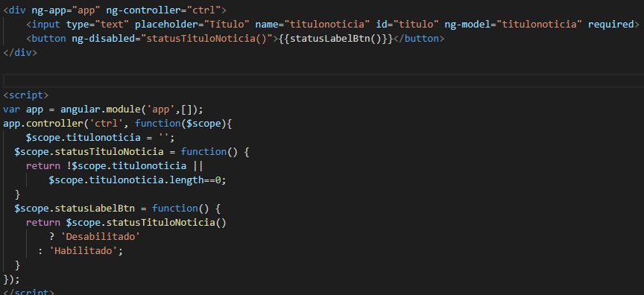Viewport: 644px width, 295px height.
Task: Click the opening <script> tag
Action: point(25,95)
